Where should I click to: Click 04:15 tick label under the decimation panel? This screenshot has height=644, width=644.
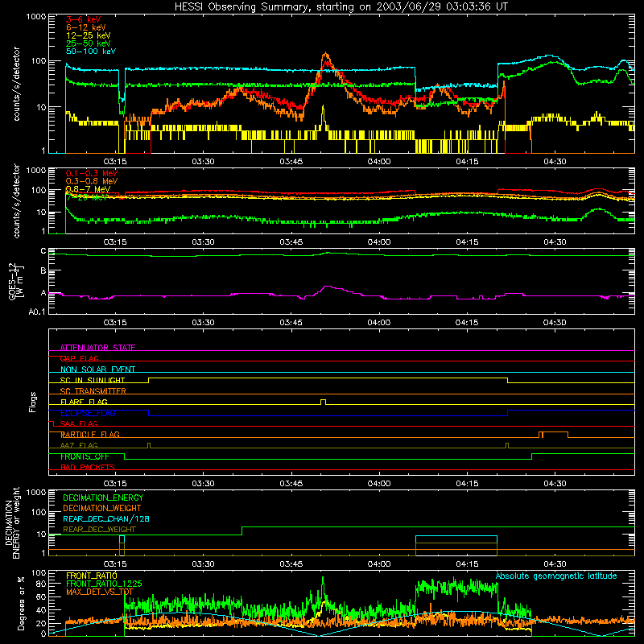(467, 564)
